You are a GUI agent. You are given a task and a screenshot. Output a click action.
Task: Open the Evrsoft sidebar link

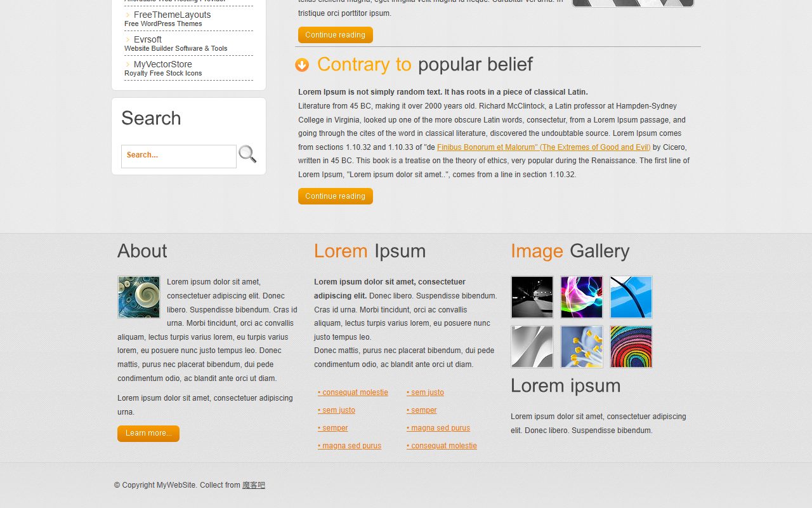(148, 39)
